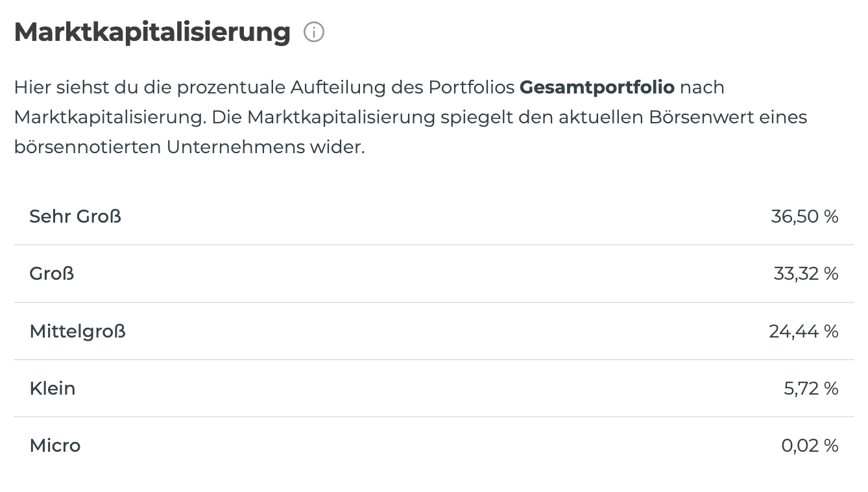The height and width of the screenshot is (492, 868).
Task: Click the 24,44 % value
Action: tap(804, 331)
